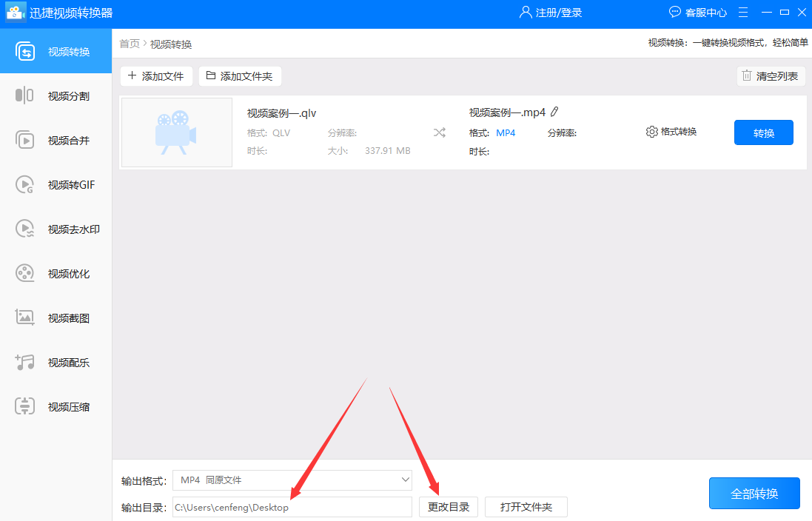
Task: Click the 迅捷视频转换器 app logo icon
Action: pyautogui.click(x=15, y=13)
